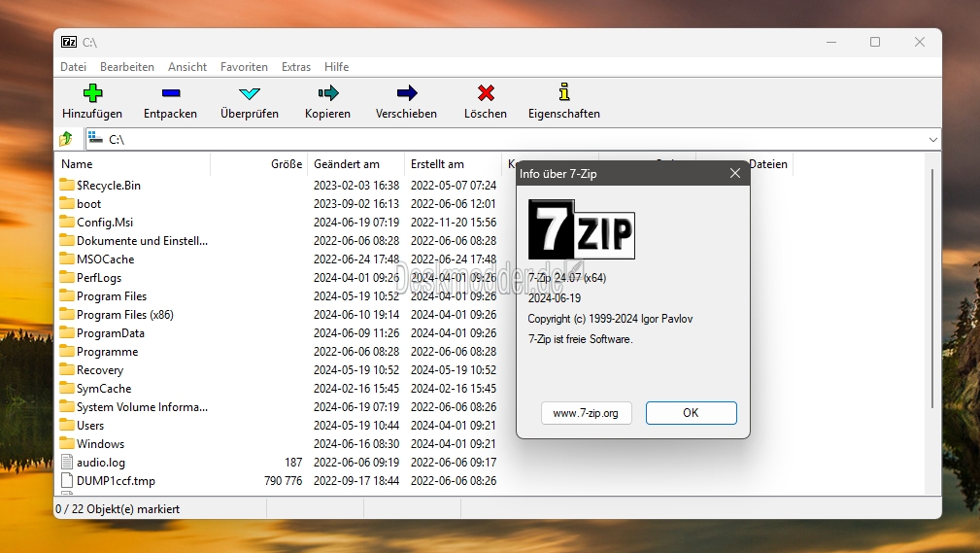
Task: Click date 2024-06-16 08:30
Action: 356,443
